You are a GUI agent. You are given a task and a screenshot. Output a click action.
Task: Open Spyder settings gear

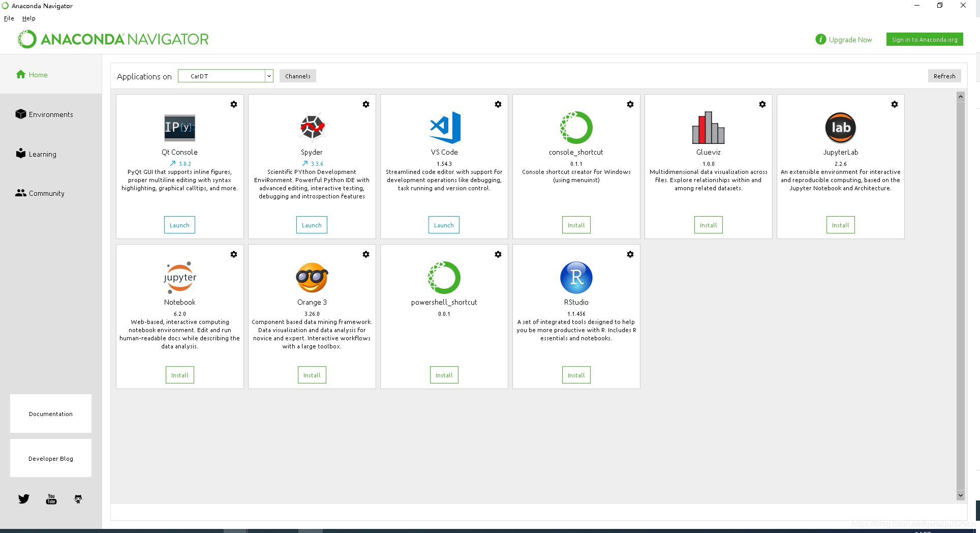pos(366,104)
